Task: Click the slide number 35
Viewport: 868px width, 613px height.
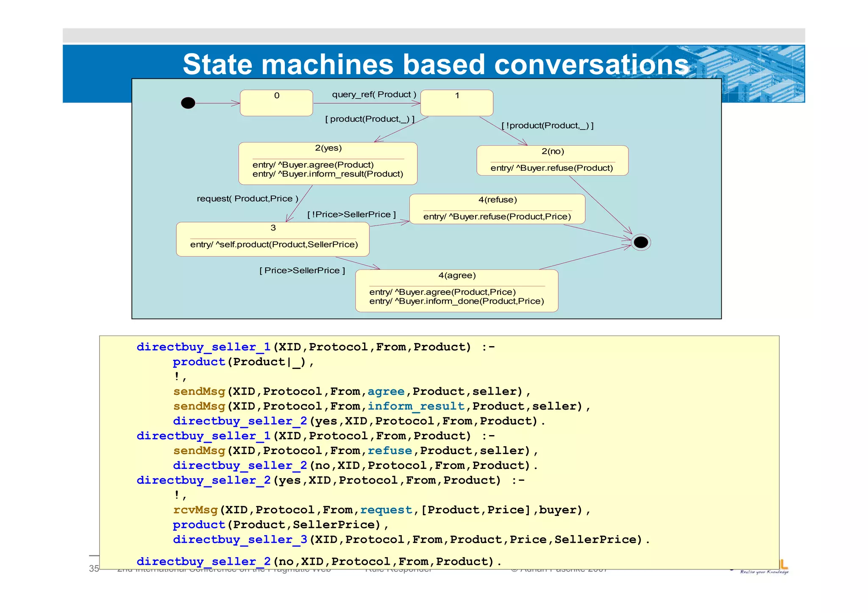Action: pos(94,569)
